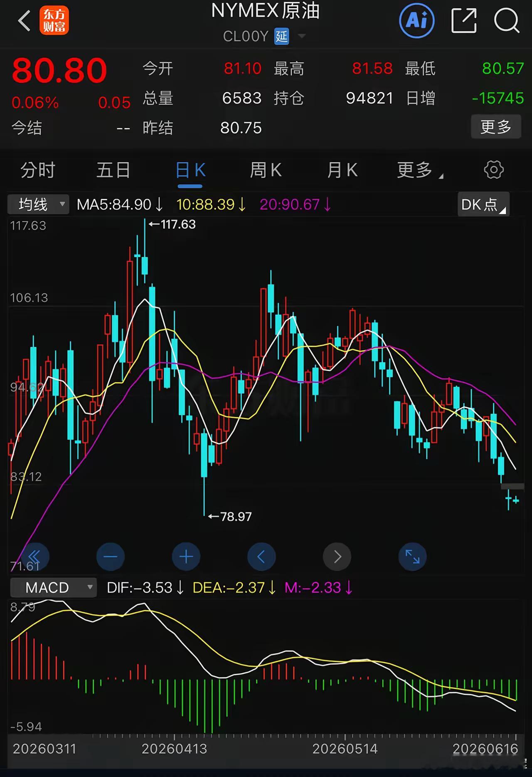The image size is (532, 777).
Task: Click the 20260413 date axis label
Action: tap(174, 749)
